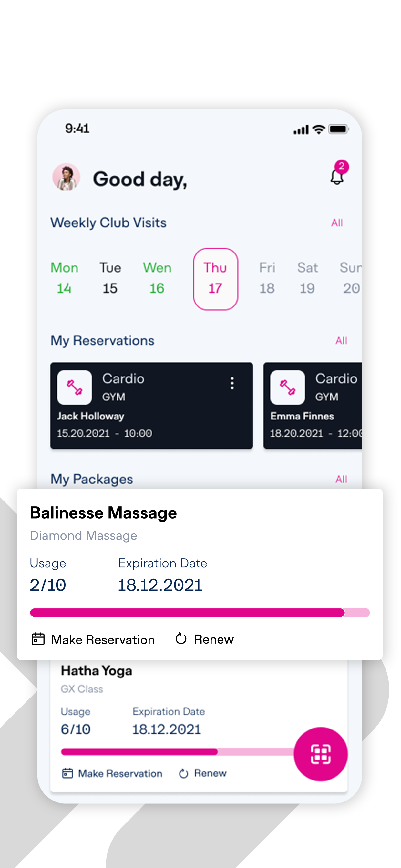Select Wen 16 day
401x868 pixels.
[157, 278]
